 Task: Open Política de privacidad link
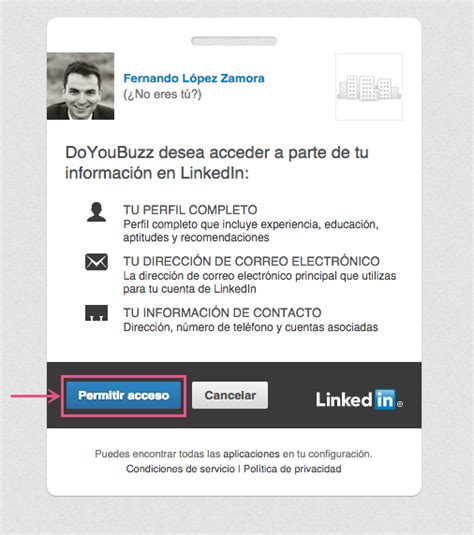(292, 469)
